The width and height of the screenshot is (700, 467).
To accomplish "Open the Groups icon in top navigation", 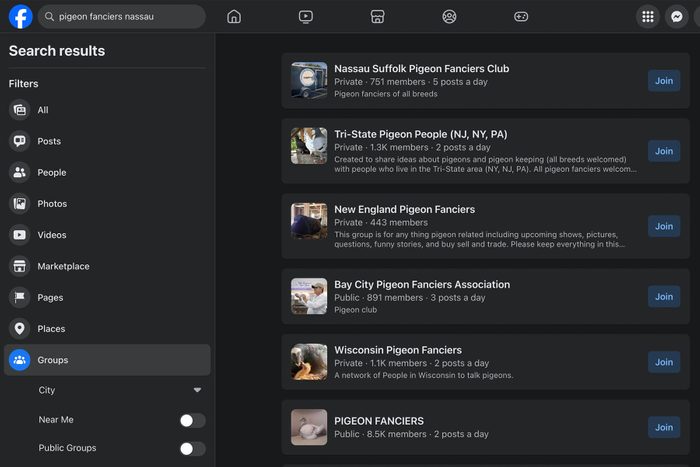I will (449, 16).
